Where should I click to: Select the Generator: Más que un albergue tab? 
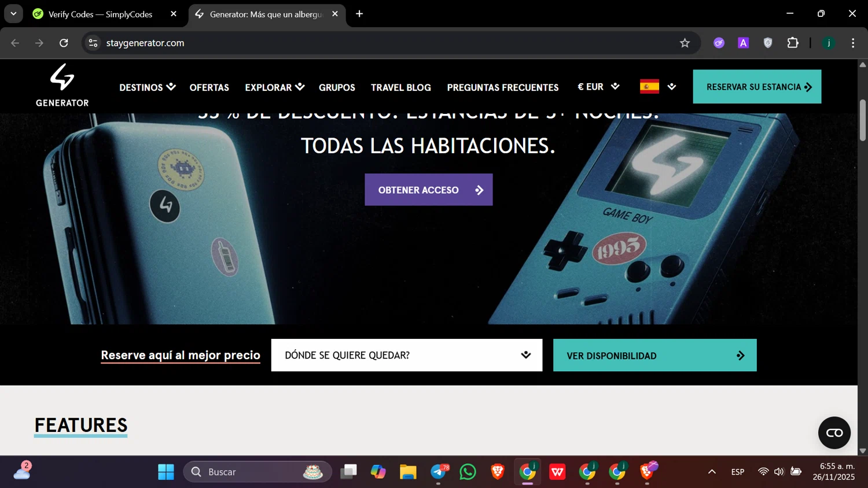click(267, 14)
